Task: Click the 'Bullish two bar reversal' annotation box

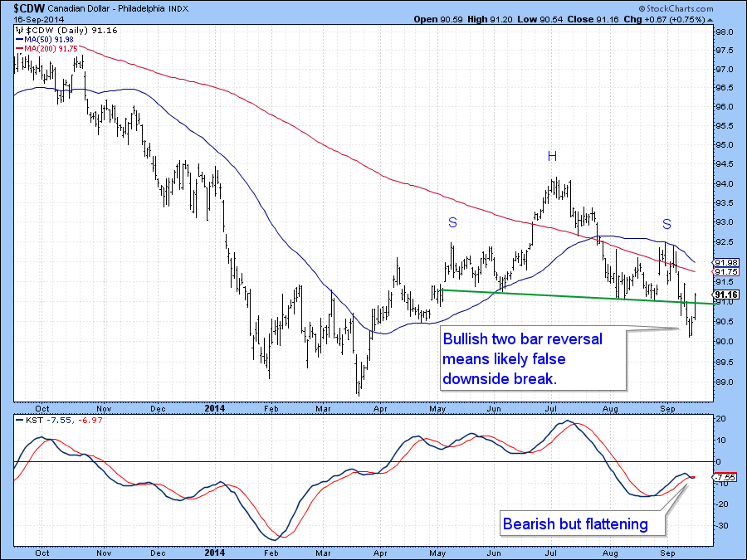Action: [531, 358]
